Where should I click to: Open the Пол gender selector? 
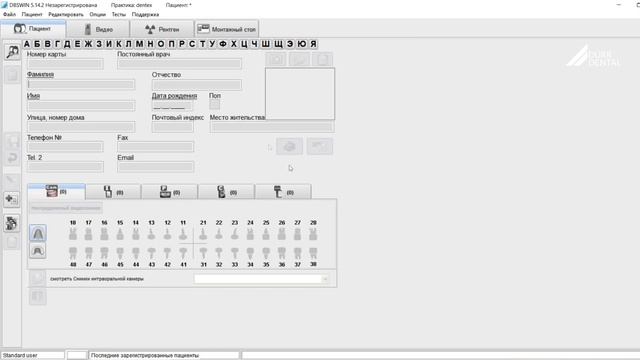point(215,105)
